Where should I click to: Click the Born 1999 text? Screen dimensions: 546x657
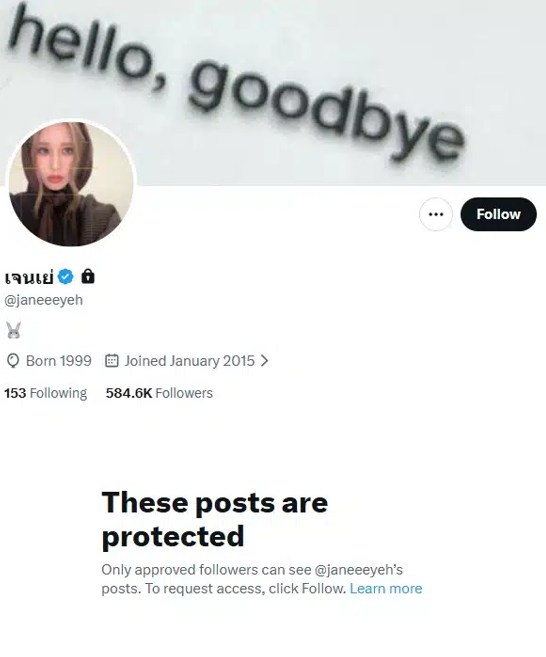[59, 361]
